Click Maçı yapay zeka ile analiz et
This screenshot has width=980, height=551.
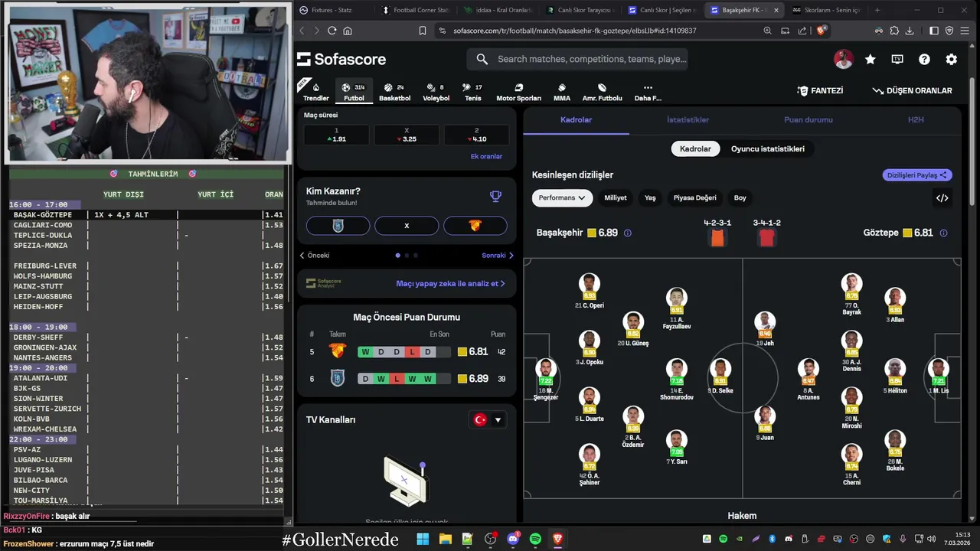coord(450,284)
